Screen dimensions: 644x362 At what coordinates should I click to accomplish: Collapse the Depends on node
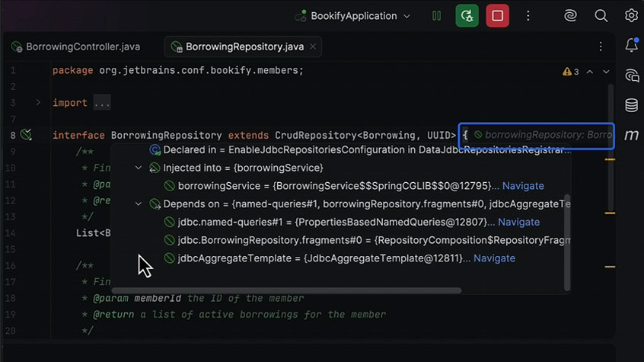(x=139, y=204)
